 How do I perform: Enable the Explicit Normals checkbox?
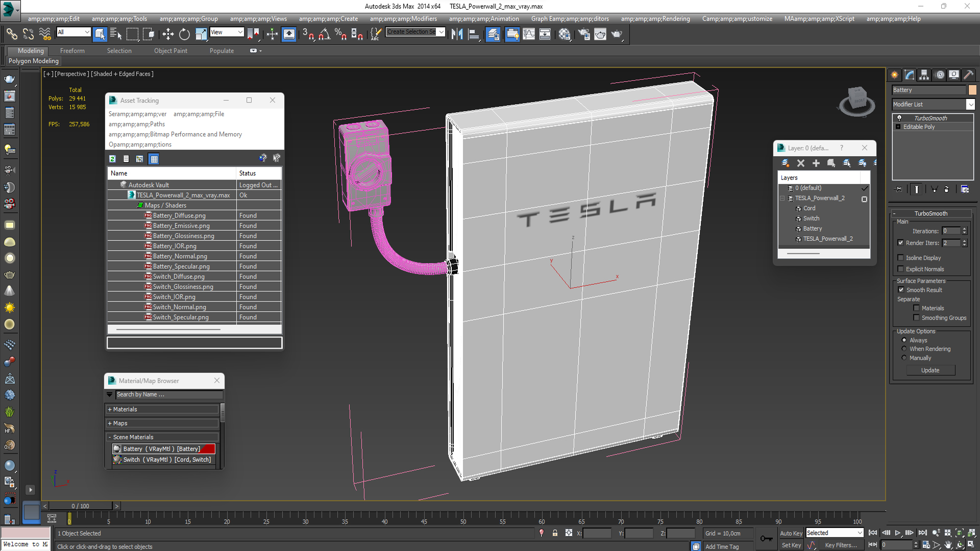(x=901, y=269)
